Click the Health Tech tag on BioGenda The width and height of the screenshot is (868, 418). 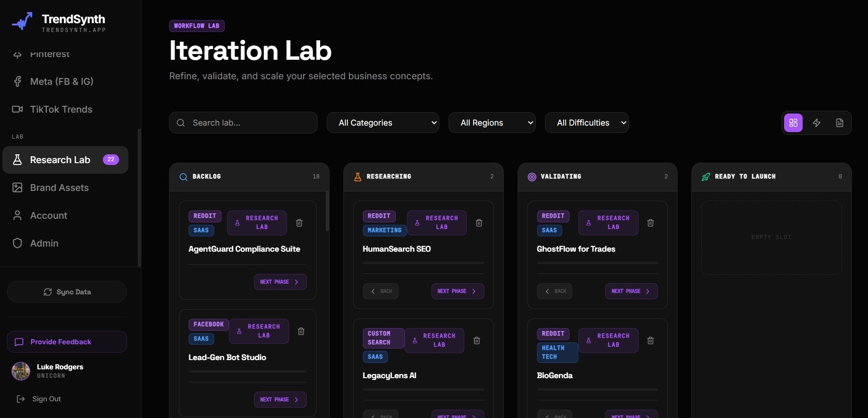click(558, 352)
